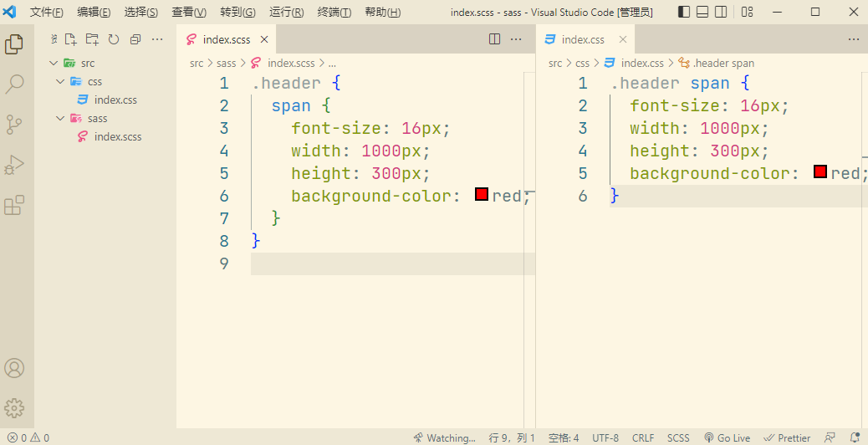The height and width of the screenshot is (445, 868).
Task: Click Go Live in the status bar
Action: tap(727, 437)
